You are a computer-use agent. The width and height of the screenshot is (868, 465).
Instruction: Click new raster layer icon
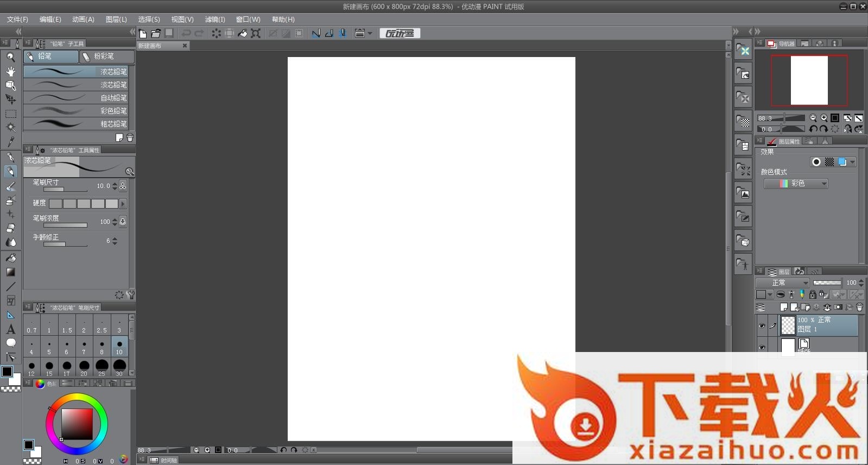point(783,307)
